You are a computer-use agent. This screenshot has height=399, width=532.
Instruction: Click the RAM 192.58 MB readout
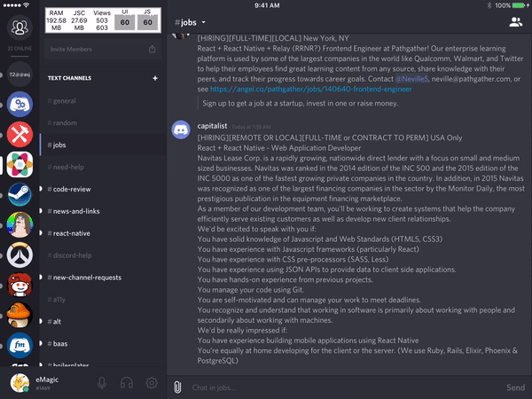(57, 20)
